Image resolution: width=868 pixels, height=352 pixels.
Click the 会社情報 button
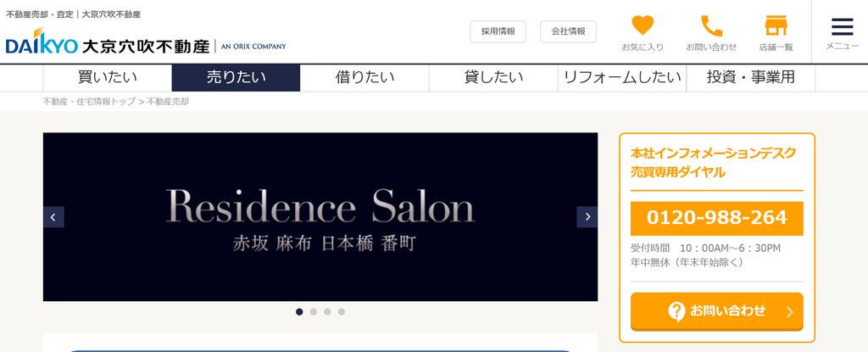(x=569, y=31)
